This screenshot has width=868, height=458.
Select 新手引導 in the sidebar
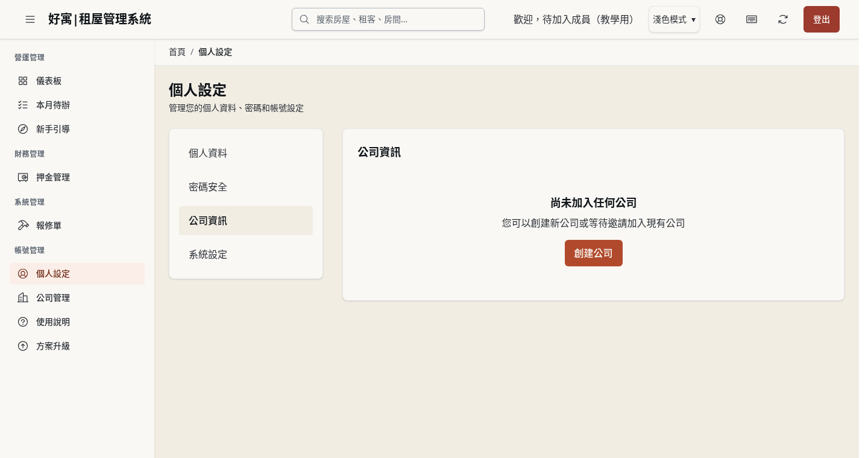click(77, 129)
